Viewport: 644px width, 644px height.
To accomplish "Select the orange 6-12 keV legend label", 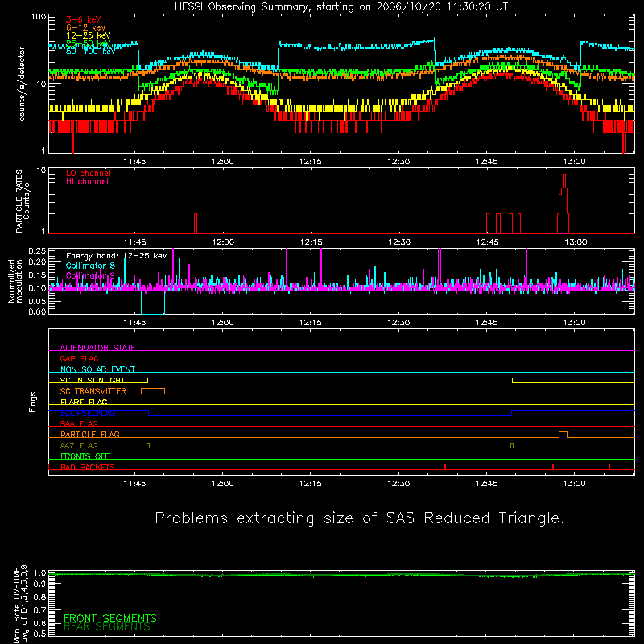I will (x=85, y=27).
